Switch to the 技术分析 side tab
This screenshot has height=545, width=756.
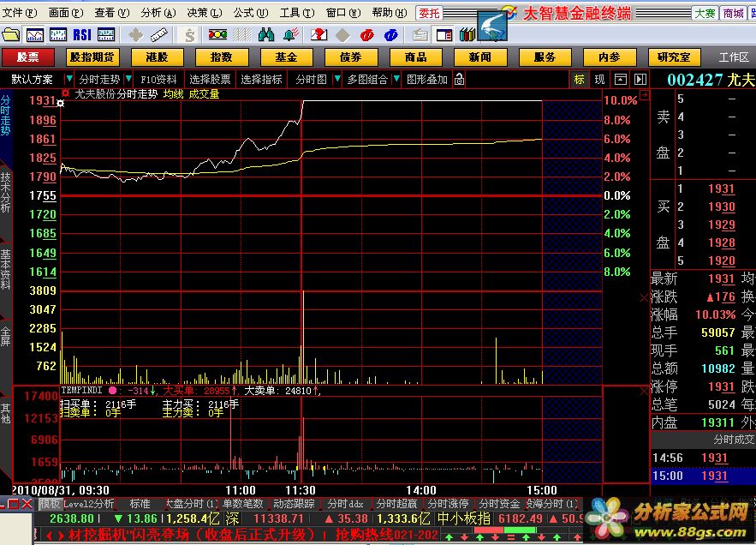[x=5, y=192]
